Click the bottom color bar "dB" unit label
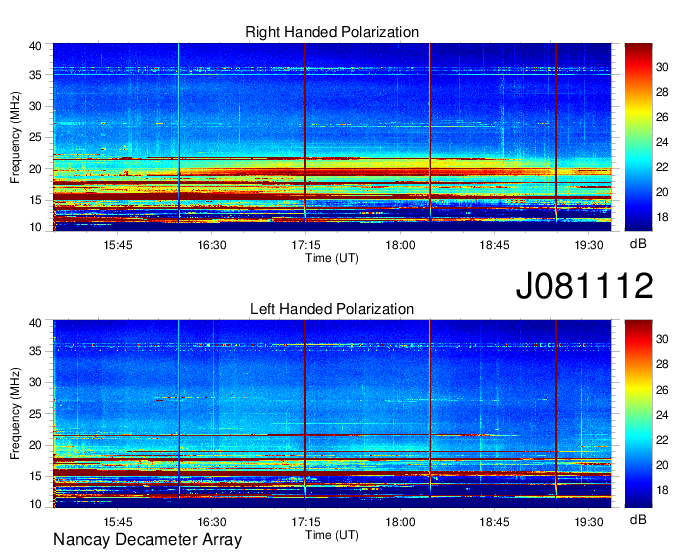The height and width of the screenshot is (552, 680). [x=638, y=519]
